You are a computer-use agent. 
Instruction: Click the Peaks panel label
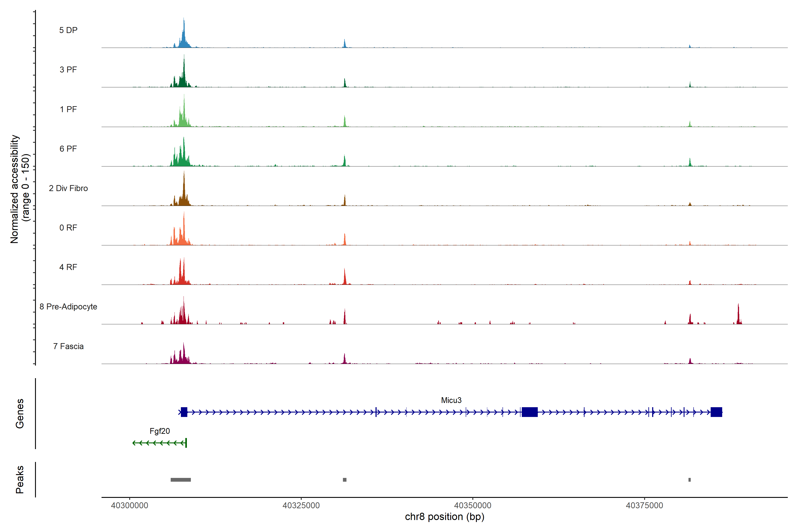pos(20,479)
